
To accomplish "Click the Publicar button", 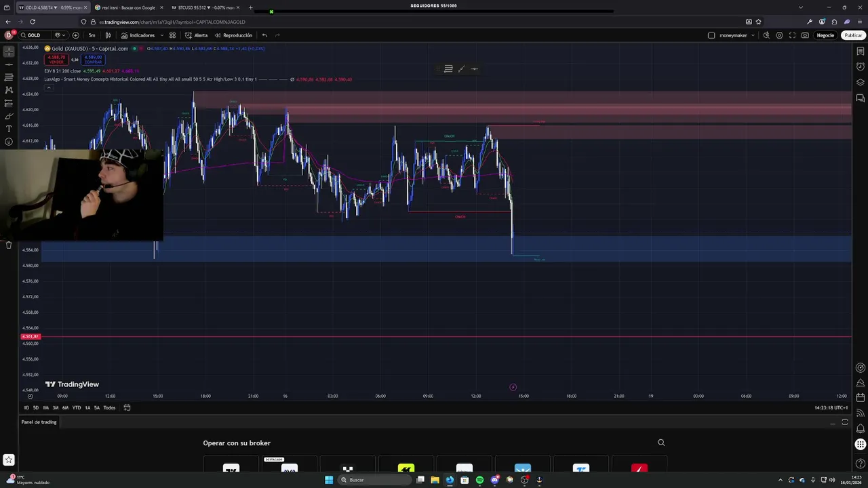I will pyautogui.click(x=853, y=35).
